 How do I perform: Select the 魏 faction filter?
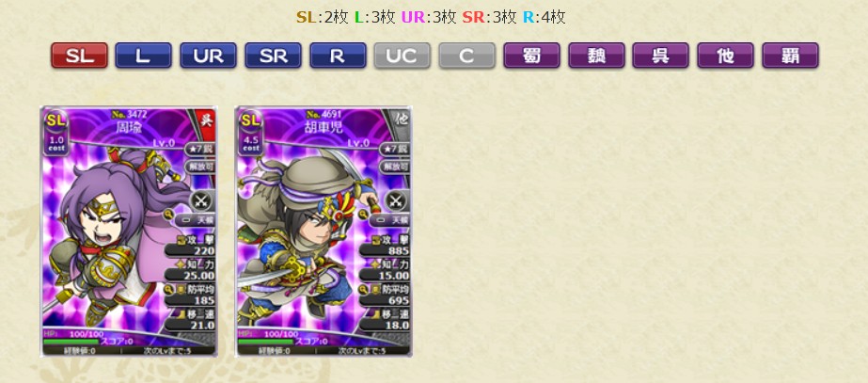point(597,56)
